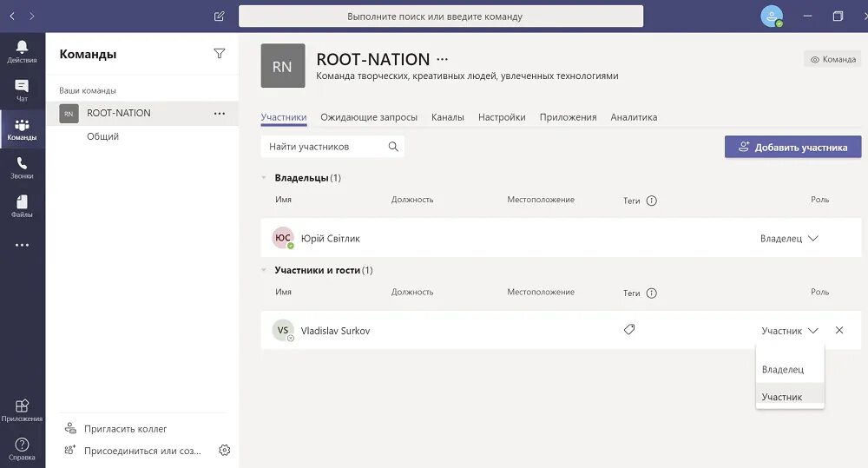The height and width of the screenshot is (468, 868).
Task: Click the name Юрій Світлик
Action: click(x=331, y=238)
